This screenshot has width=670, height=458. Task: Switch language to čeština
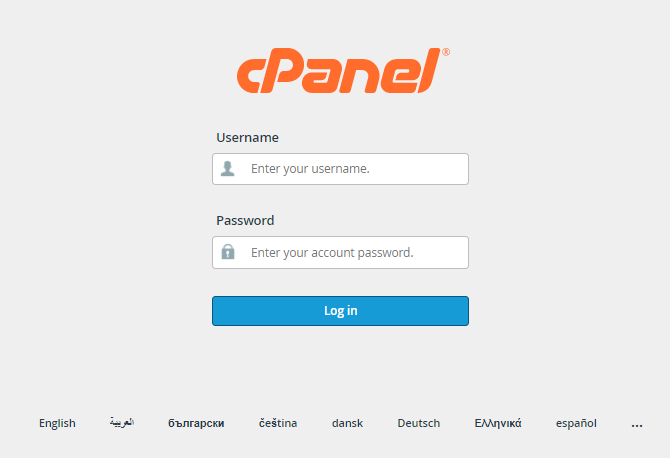tap(278, 423)
